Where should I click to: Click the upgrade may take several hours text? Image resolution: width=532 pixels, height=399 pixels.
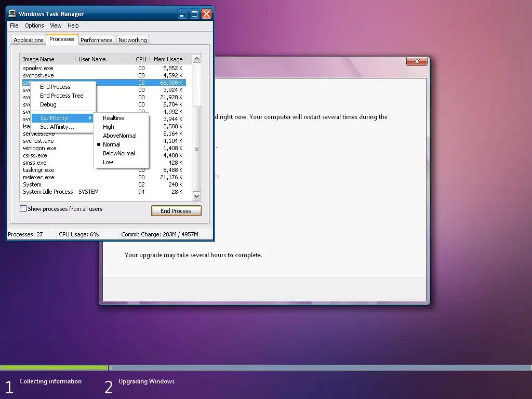tap(193, 255)
